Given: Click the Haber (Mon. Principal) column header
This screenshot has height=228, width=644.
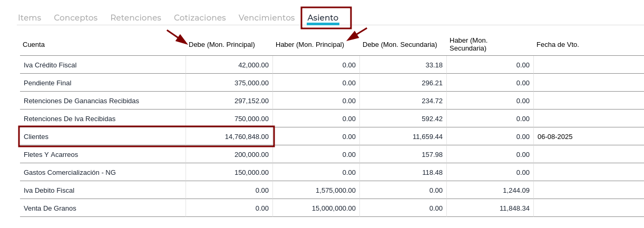Looking at the screenshot, I should 310,45.
